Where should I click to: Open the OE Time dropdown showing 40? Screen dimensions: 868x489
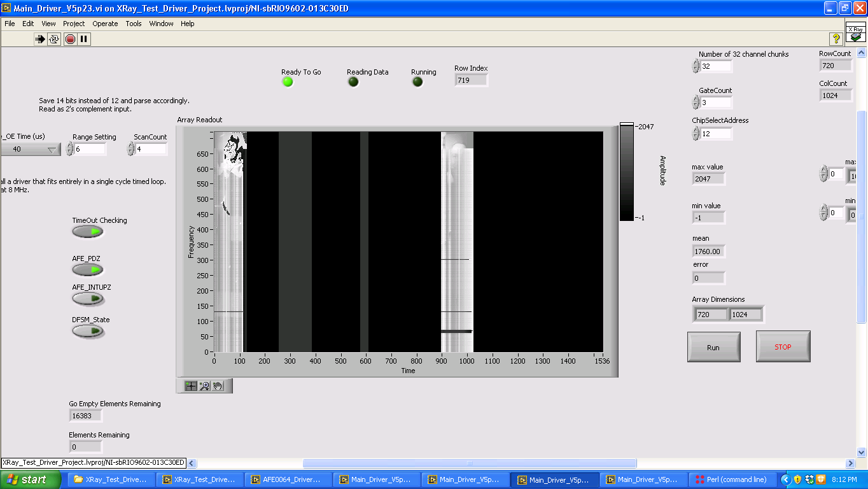click(x=31, y=149)
